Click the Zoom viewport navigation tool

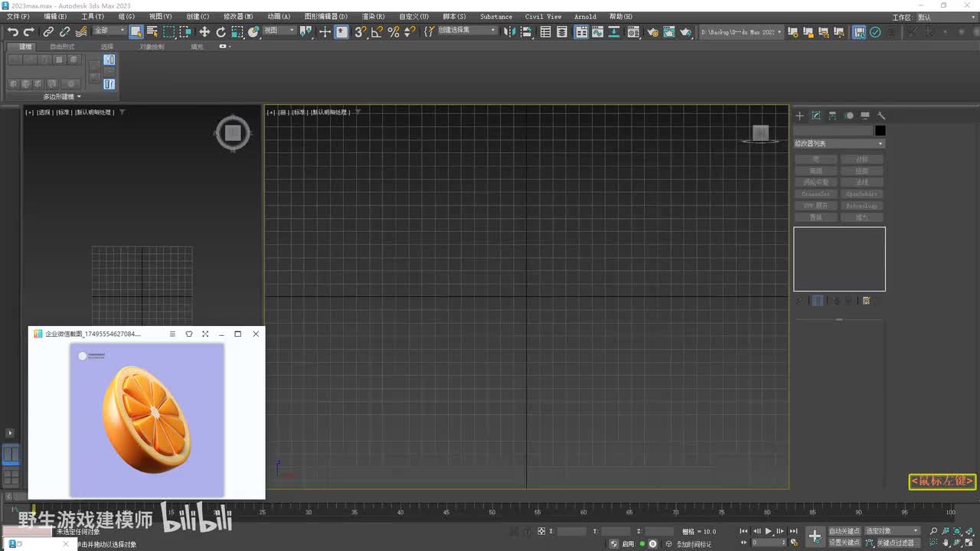coord(933,530)
